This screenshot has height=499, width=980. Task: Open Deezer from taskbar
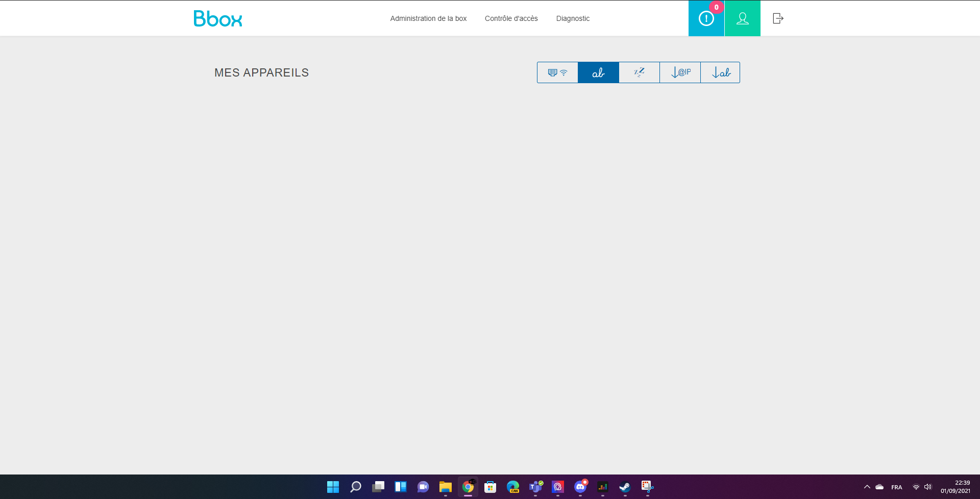[603, 487]
